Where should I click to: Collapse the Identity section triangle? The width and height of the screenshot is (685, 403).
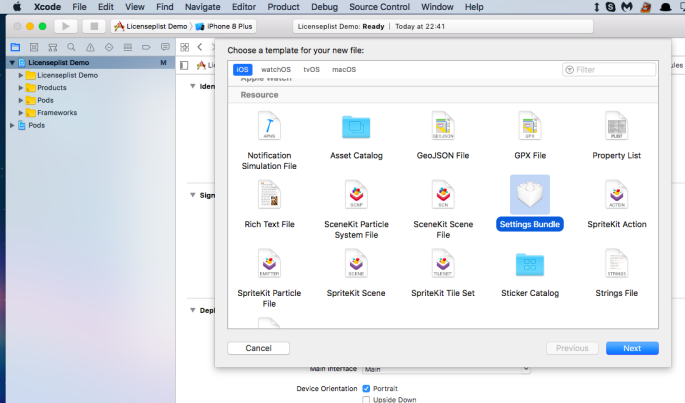click(x=193, y=86)
